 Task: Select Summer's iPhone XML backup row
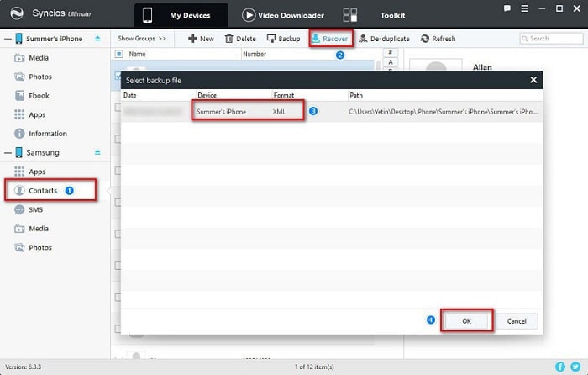pos(328,111)
